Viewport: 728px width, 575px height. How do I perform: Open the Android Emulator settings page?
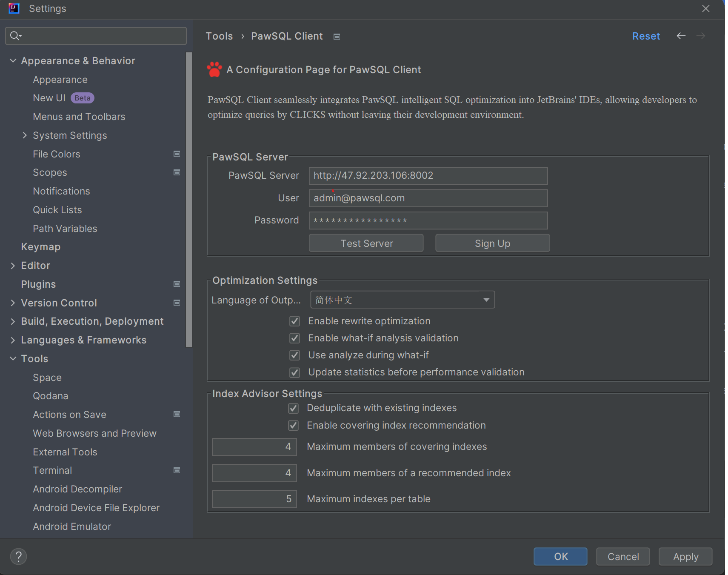pyautogui.click(x=72, y=526)
